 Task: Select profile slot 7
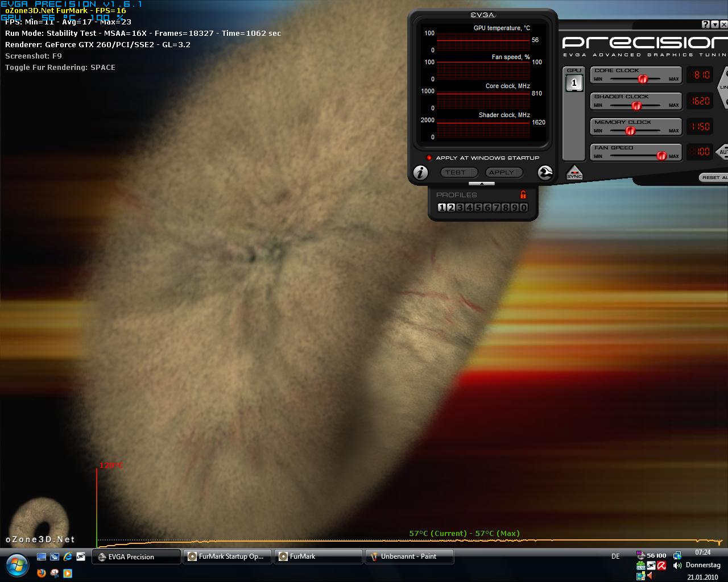(496, 207)
